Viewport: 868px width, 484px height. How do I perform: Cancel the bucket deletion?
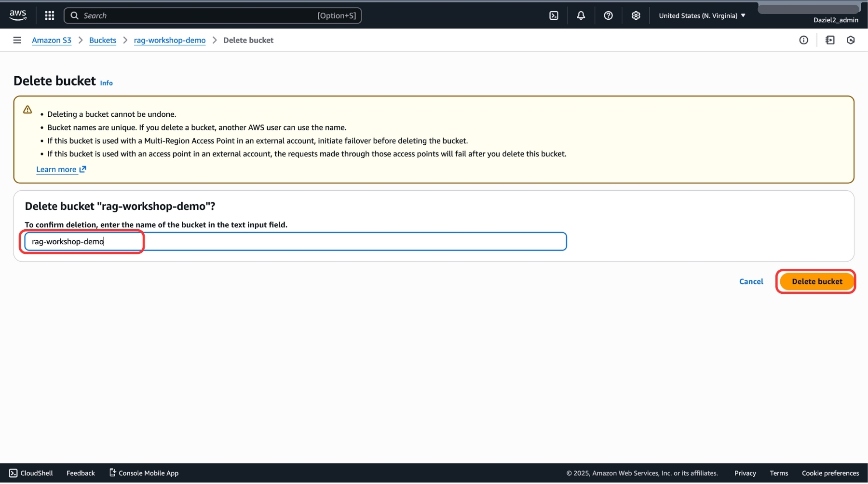tap(751, 281)
